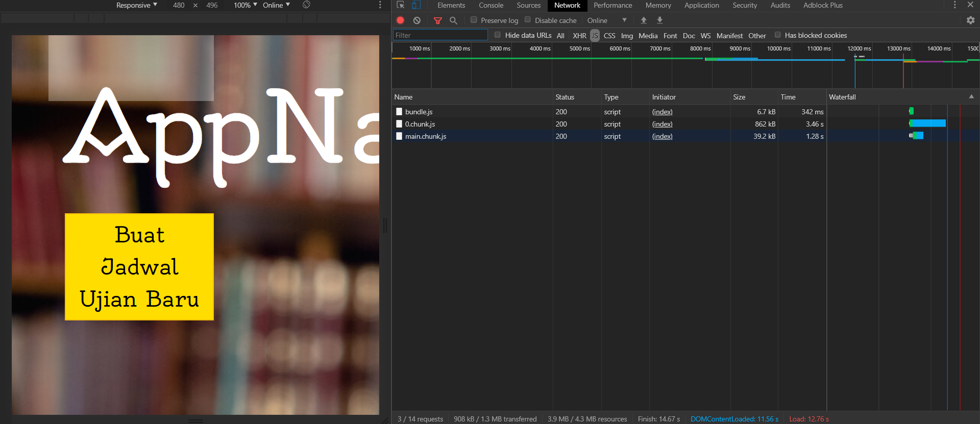Image resolution: width=980 pixels, height=424 pixels.
Task: Toggle the device toolbar icon
Action: (416, 5)
